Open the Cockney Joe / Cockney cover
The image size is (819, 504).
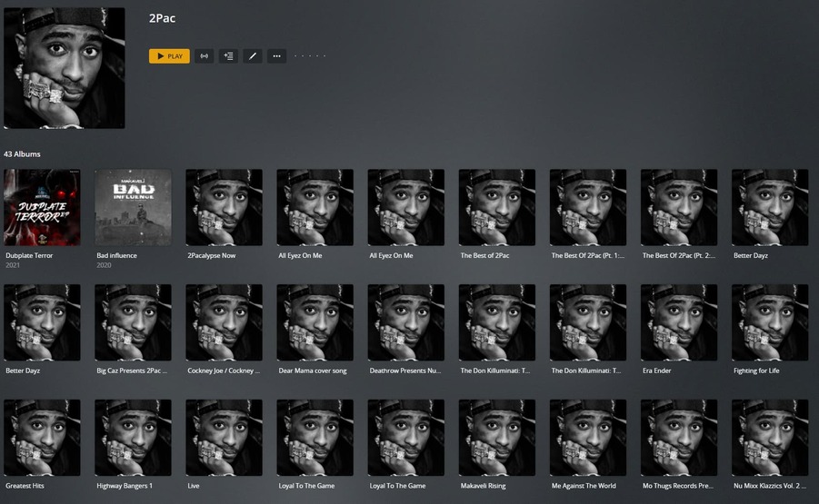pos(225,322)
